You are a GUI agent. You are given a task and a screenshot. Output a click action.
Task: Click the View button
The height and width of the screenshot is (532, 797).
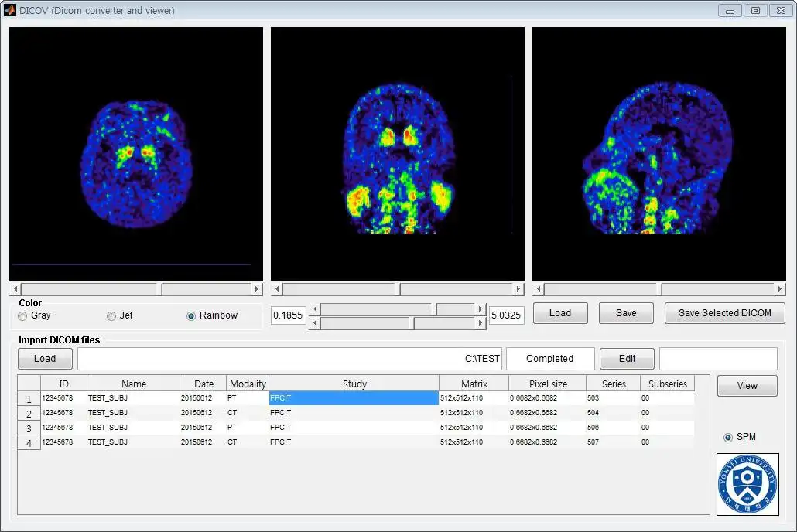click(x=747, y=386)
